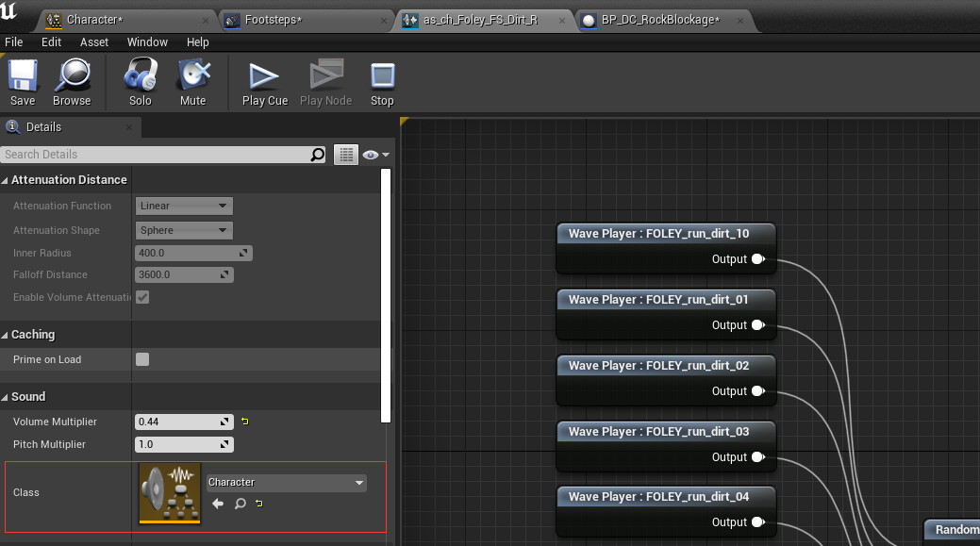
Task: Open the eye view options dropdown
Action: pos(375,155)
